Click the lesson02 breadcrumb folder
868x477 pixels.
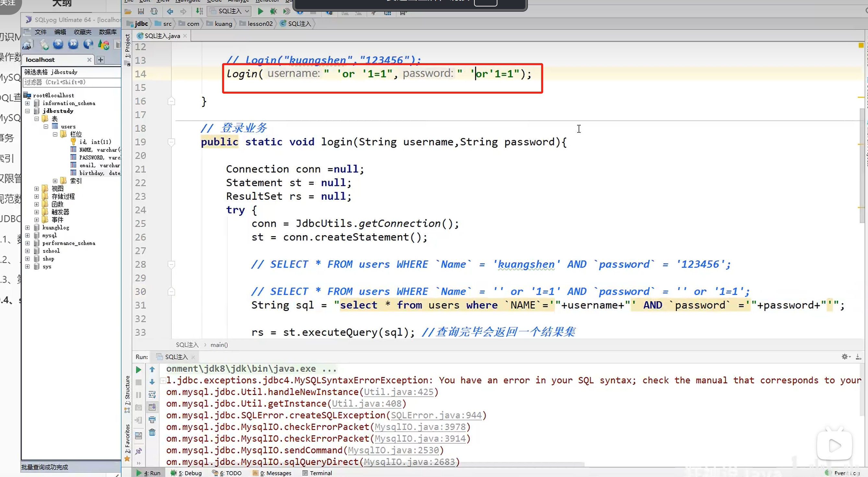260,24
